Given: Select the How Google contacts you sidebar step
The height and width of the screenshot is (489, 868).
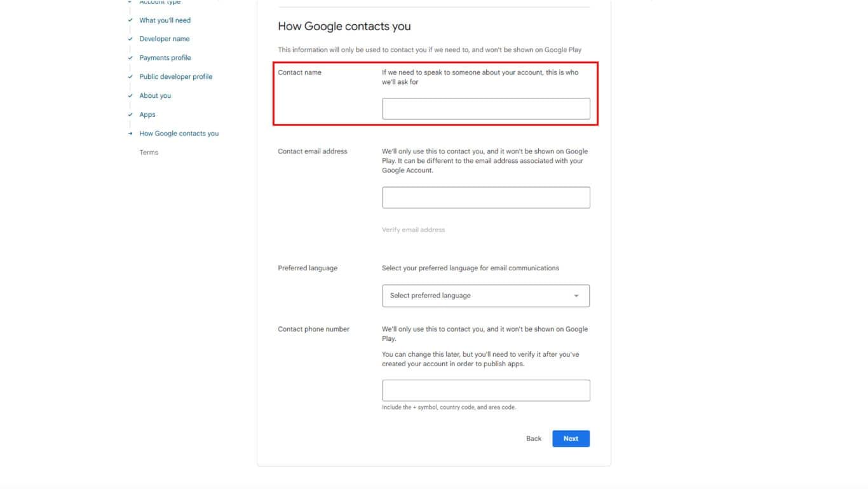Looking at the screenshot, I should click(x=179, y=134).
